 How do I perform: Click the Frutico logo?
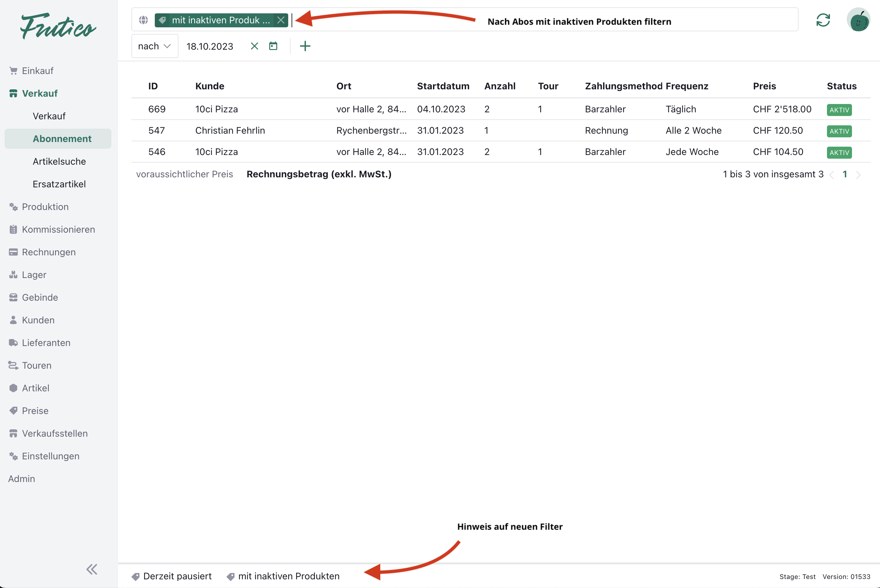click(58, 26)
